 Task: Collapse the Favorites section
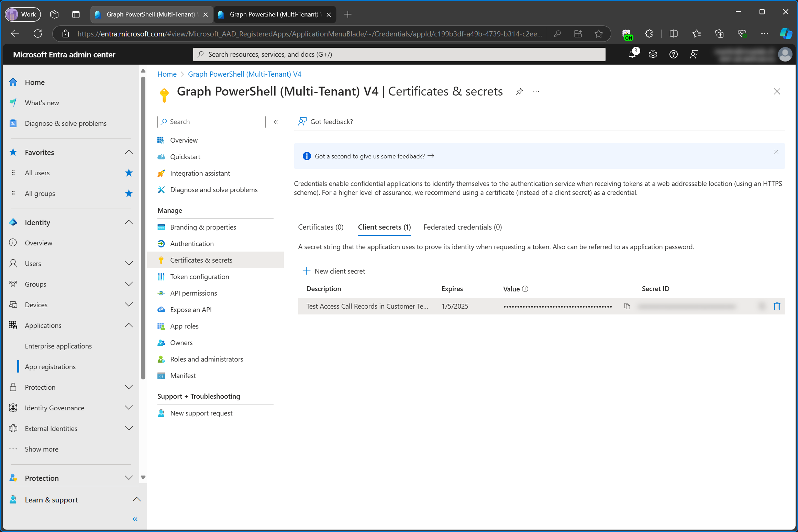129,152
